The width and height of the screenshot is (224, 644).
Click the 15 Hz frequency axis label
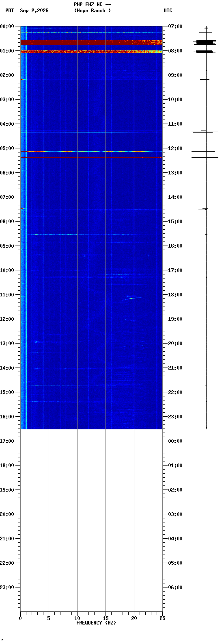pos(106,618)
